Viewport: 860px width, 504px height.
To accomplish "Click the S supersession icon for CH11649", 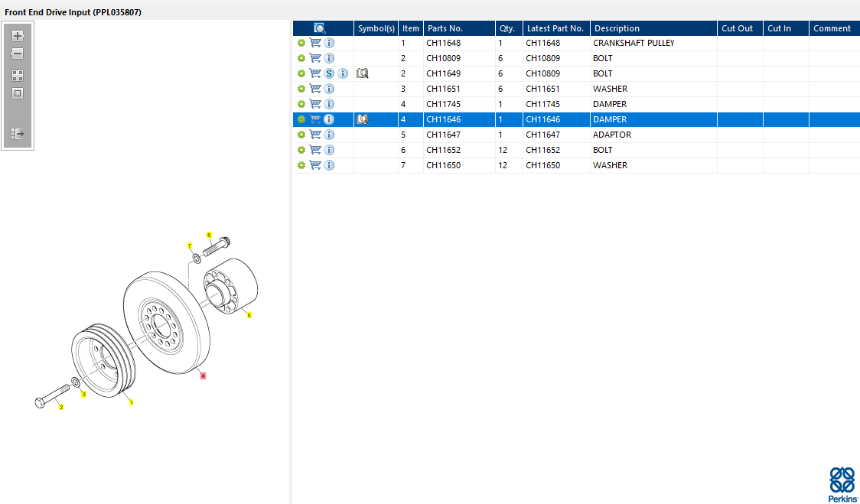I will click(x=329, y=73).
